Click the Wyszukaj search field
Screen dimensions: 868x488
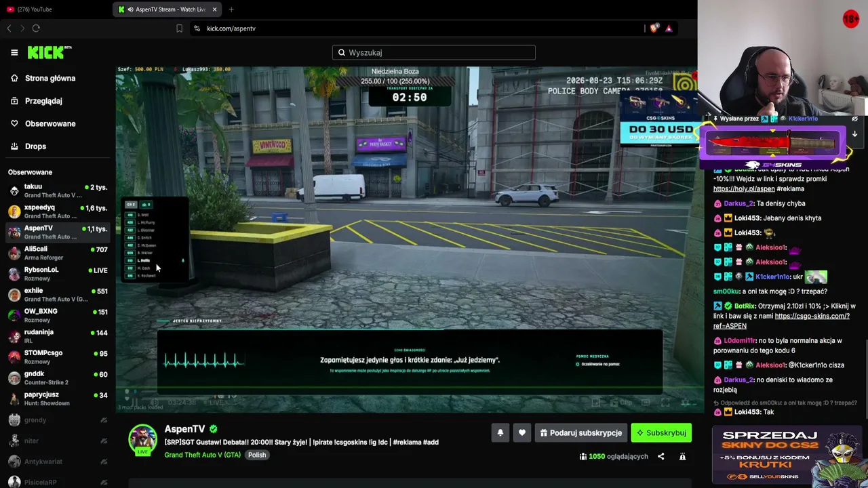(x=434, y=53)
